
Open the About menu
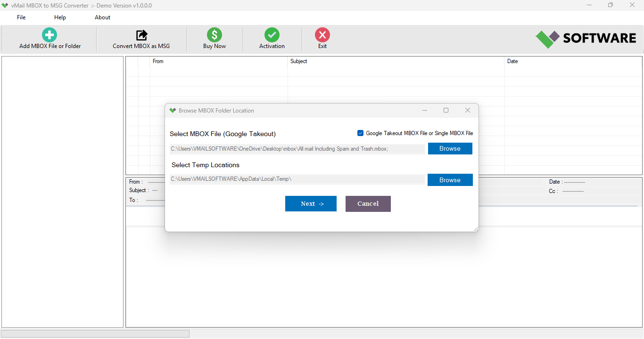tap(102, 17)
